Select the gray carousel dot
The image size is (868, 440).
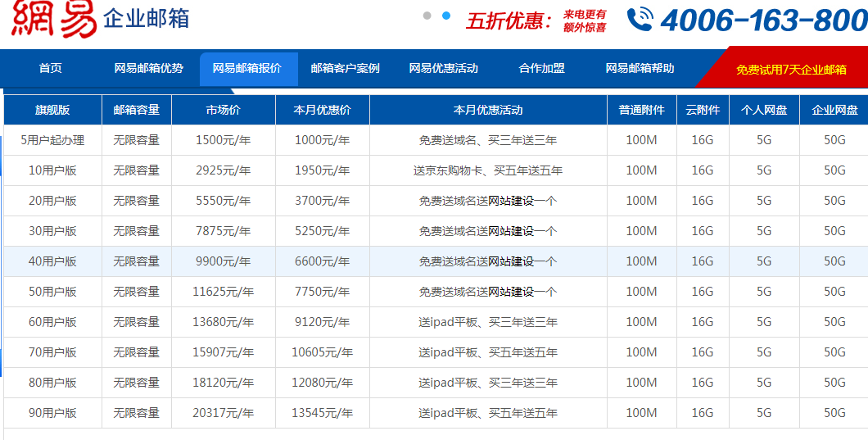coord(427,16)
